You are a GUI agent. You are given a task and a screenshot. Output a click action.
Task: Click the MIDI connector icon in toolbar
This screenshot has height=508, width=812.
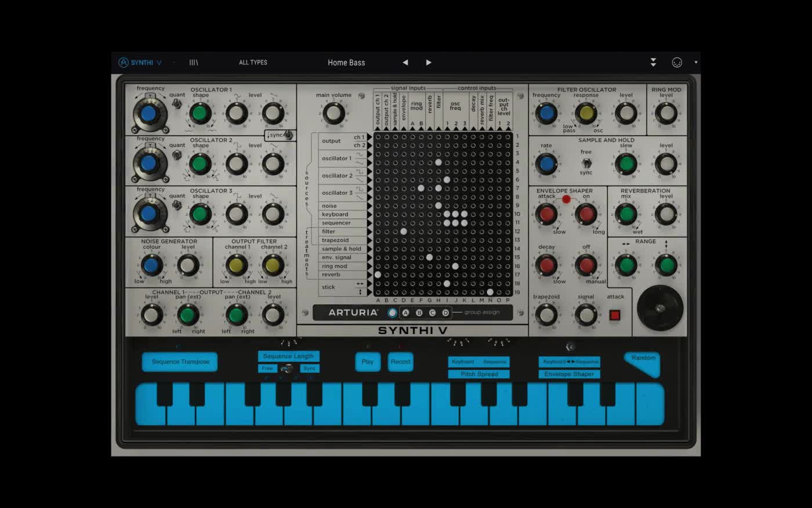click(x=676, y=62)
